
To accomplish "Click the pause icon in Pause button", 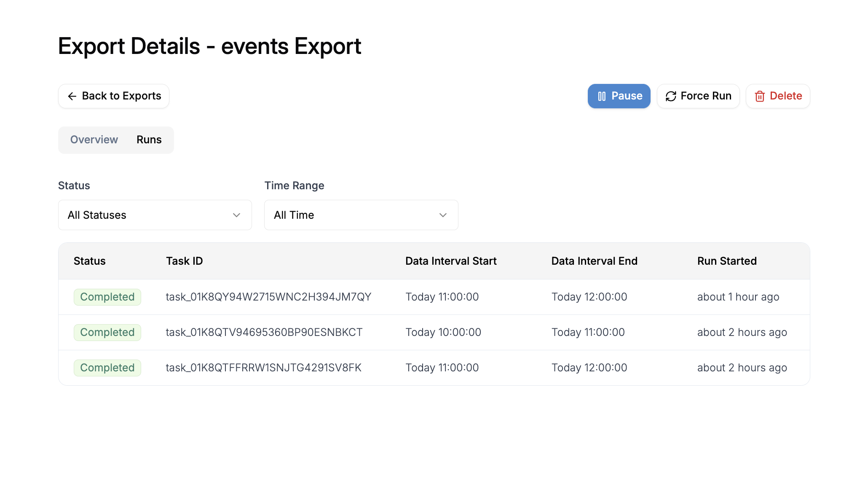I will tap(602, 96).
